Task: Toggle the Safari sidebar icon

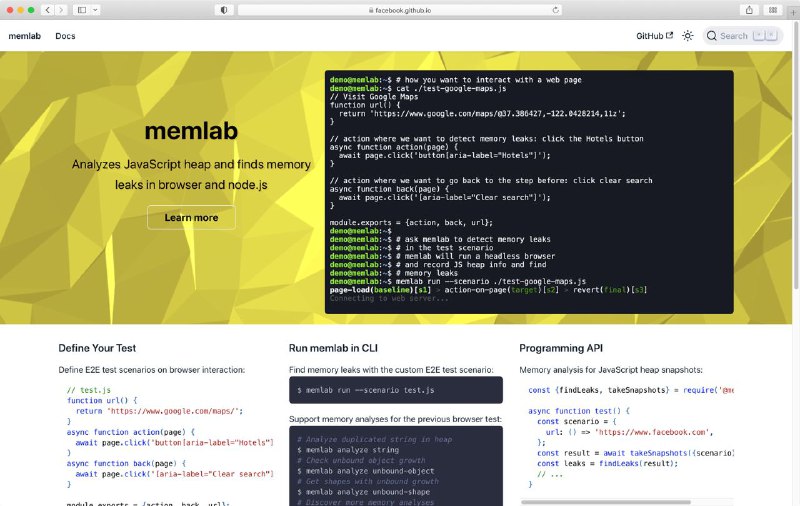Action: tap(82, 10)
